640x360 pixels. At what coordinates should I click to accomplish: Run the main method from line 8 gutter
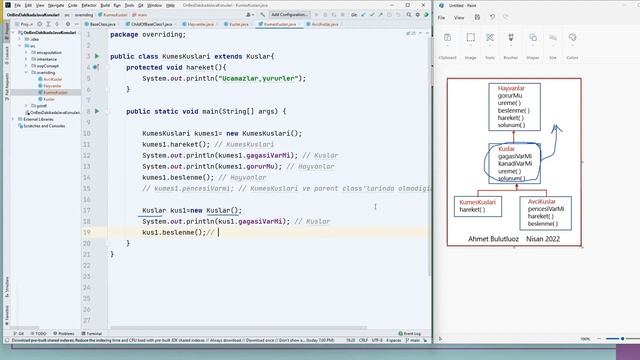[x=97, y=111]
